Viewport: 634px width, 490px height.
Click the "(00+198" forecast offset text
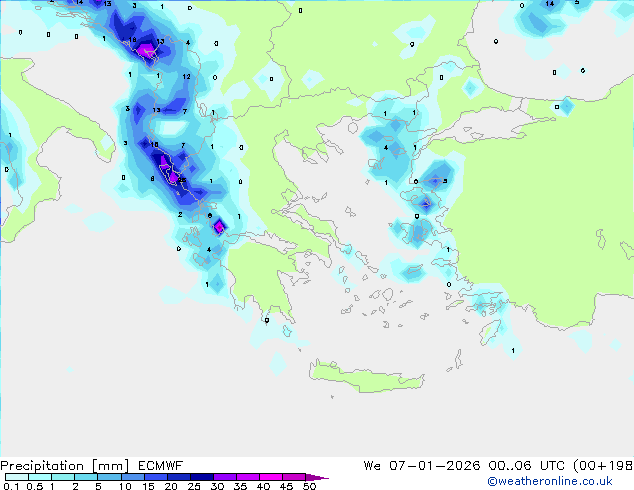tap(603, 466)
